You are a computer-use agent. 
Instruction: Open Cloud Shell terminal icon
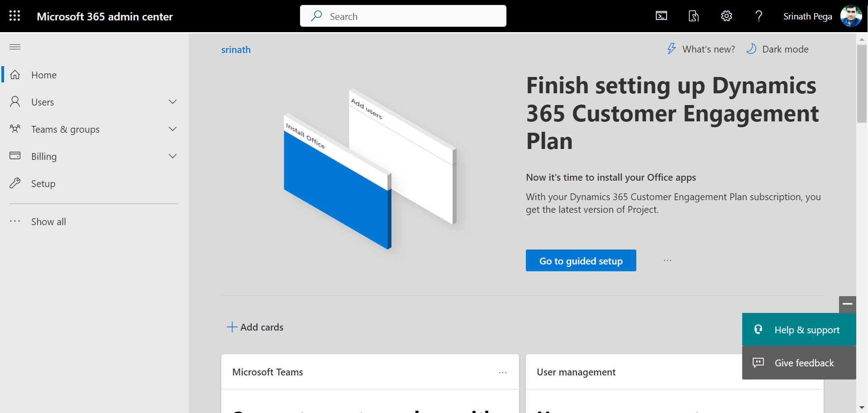661,16
